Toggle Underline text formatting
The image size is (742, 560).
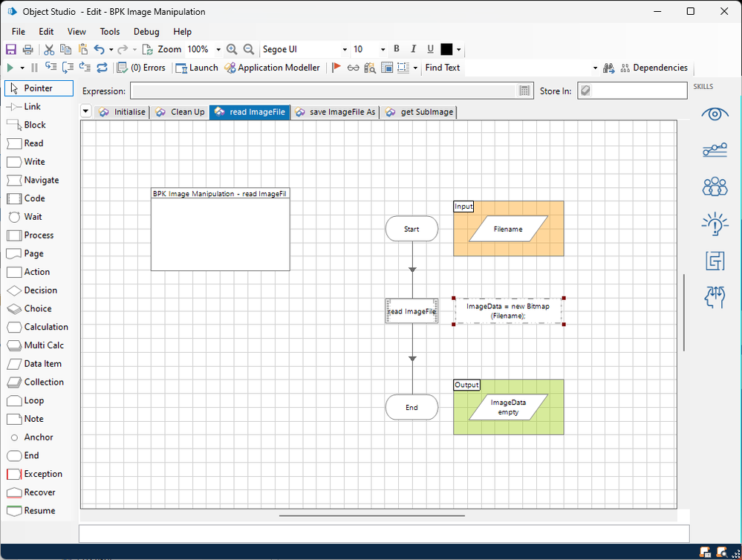[430, 50]
